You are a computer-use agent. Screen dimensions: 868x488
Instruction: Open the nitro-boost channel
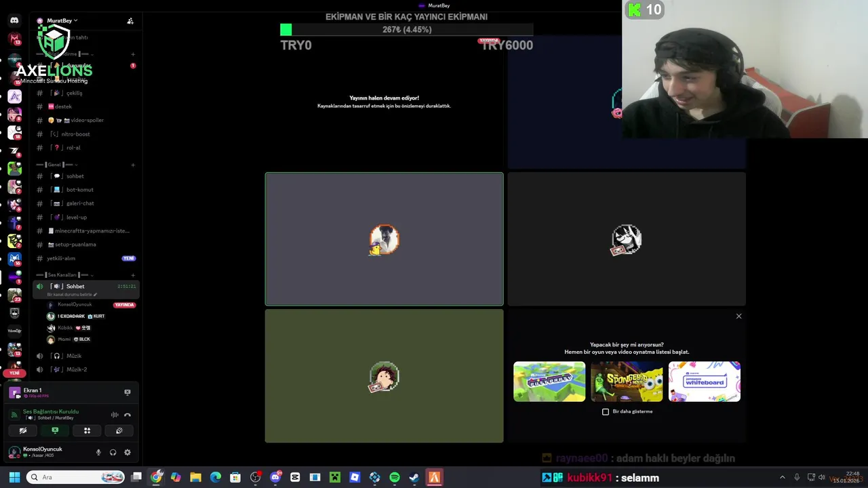(x=87, y=134)
